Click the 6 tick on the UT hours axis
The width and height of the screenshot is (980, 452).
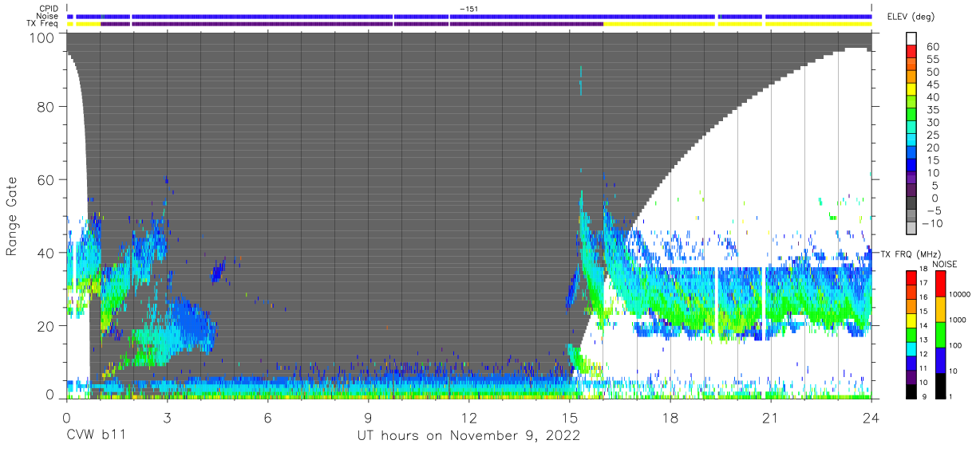(267, 417)
